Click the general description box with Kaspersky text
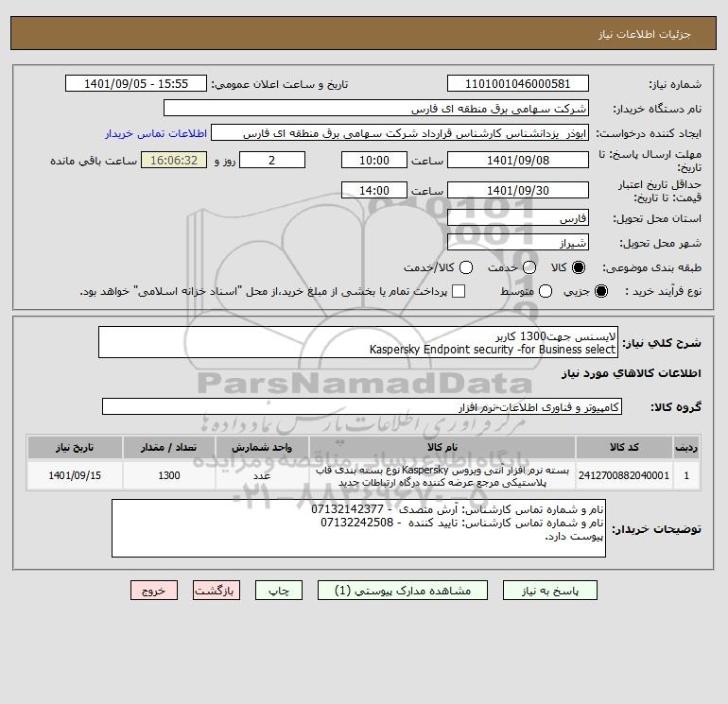The width and height of the screenshot is (728, 704). (358, 342)
